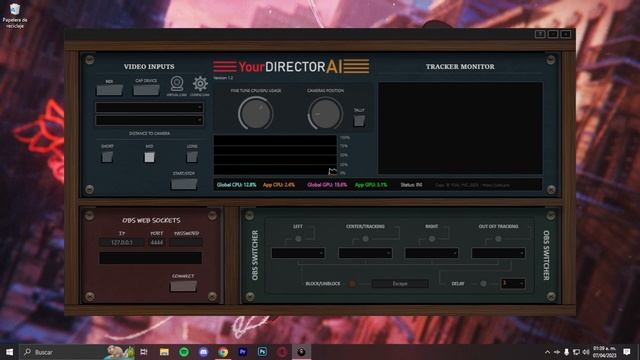Toggle the Block/Unblock indicator light
640x360 pixels.
pyautogui.click(x=352, y=284)
